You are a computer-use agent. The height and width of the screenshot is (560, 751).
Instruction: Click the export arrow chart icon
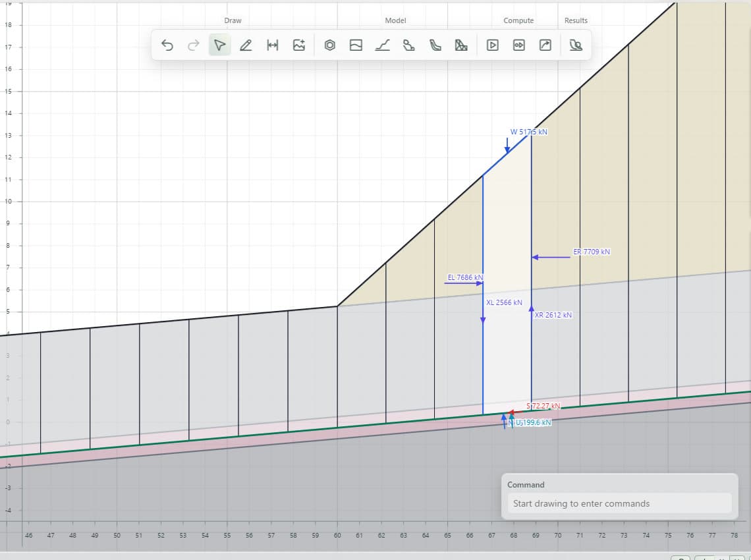click(x=545, y=45)
